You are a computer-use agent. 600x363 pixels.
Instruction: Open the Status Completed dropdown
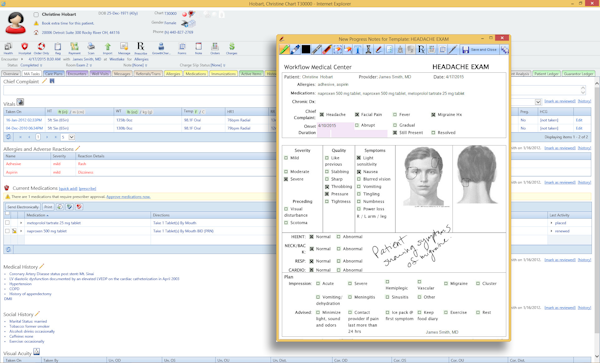point(31,65)
